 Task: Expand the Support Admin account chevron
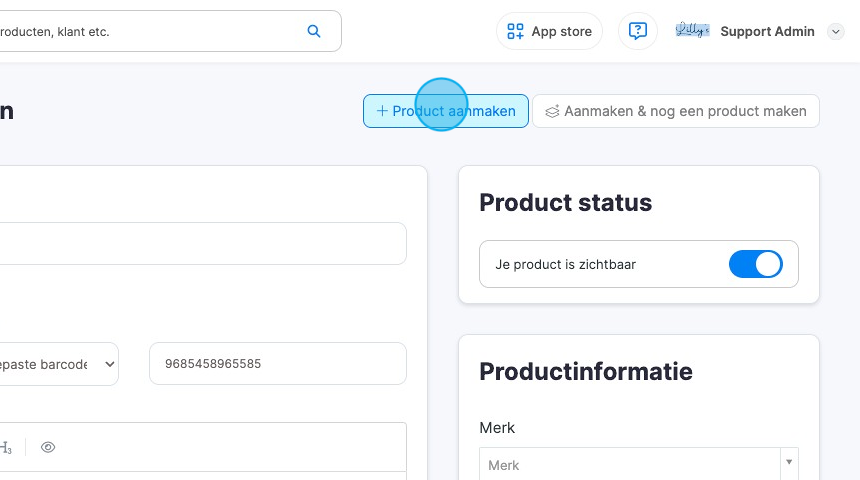836,32
